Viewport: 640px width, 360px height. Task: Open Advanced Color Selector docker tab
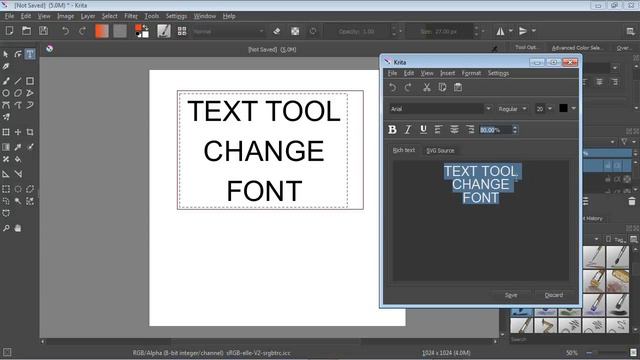point(577,48)
